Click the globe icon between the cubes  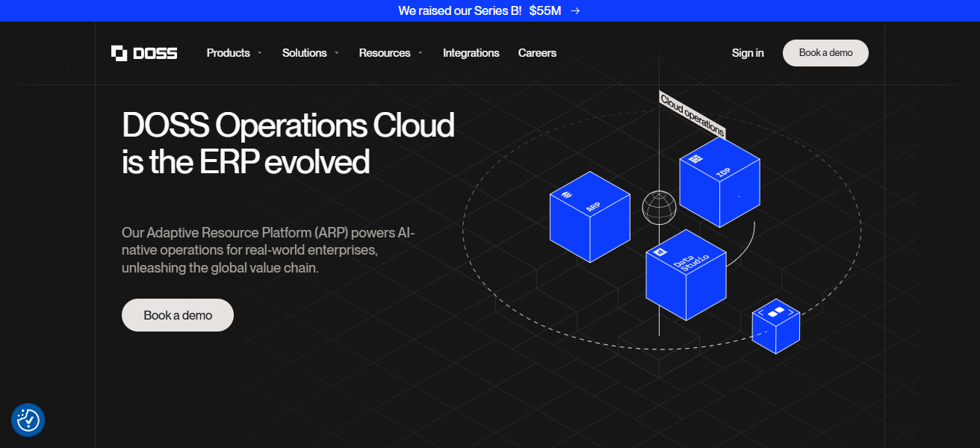(659, 208)
